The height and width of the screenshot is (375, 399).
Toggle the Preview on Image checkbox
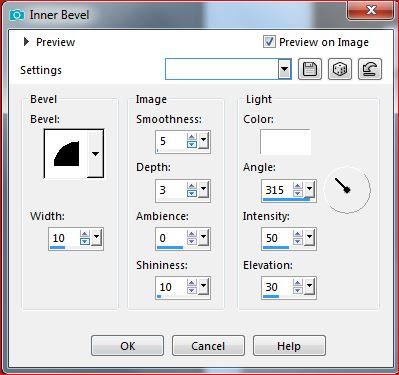click(x=269, y=42)
